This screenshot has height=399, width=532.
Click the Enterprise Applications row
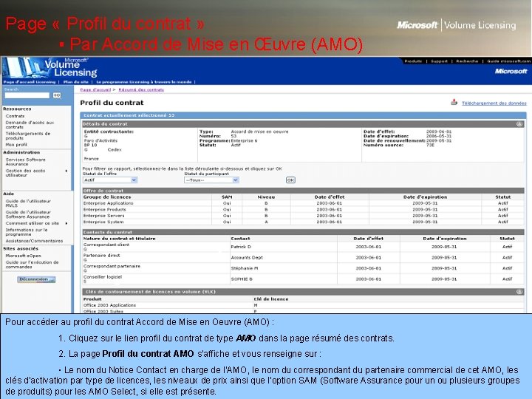tap(303, 203)
